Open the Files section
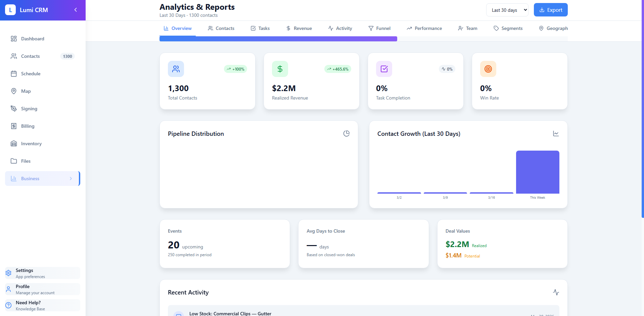Screen dimensions: 644x316 click(25, 161)
